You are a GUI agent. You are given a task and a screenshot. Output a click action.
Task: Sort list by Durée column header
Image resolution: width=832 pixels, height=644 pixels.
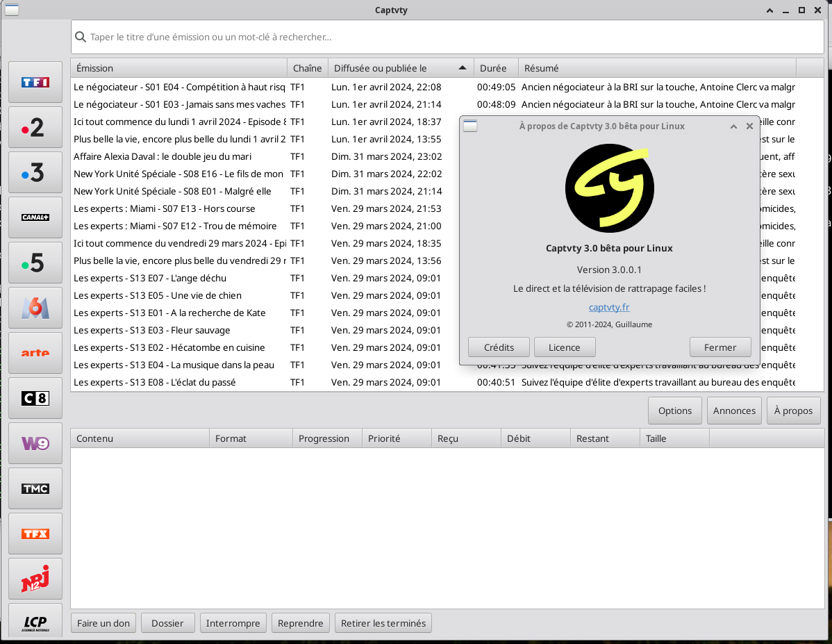click(493, 68)
